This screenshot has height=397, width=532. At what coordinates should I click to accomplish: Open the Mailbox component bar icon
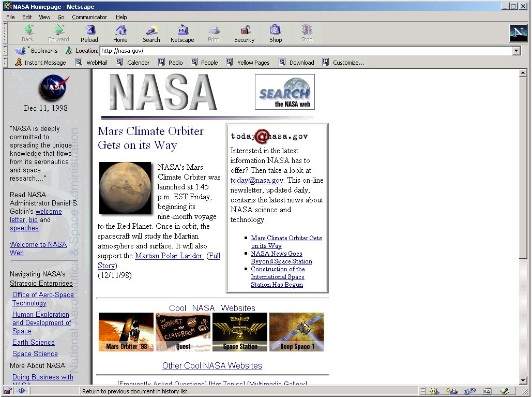(x=452, y=391)
